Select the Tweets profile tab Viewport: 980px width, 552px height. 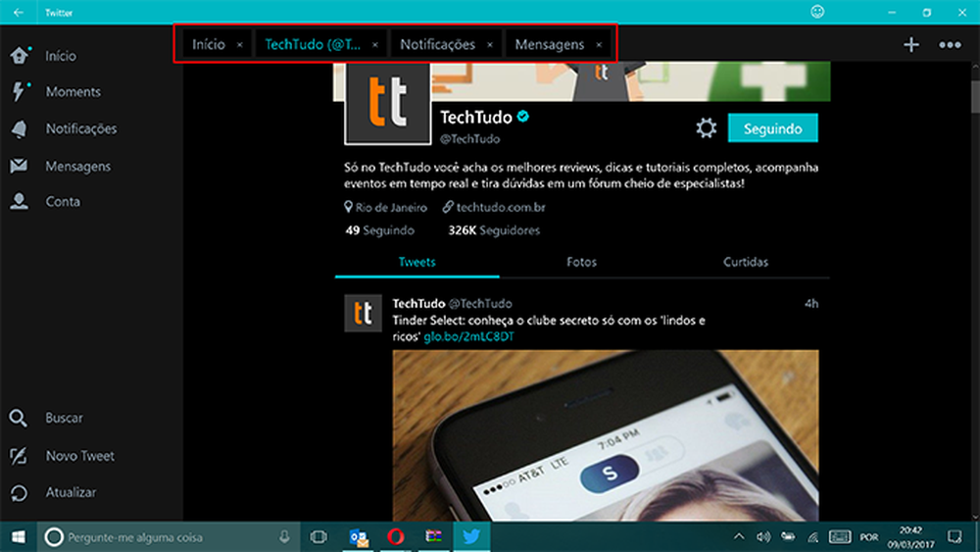(x=416, y=262)
